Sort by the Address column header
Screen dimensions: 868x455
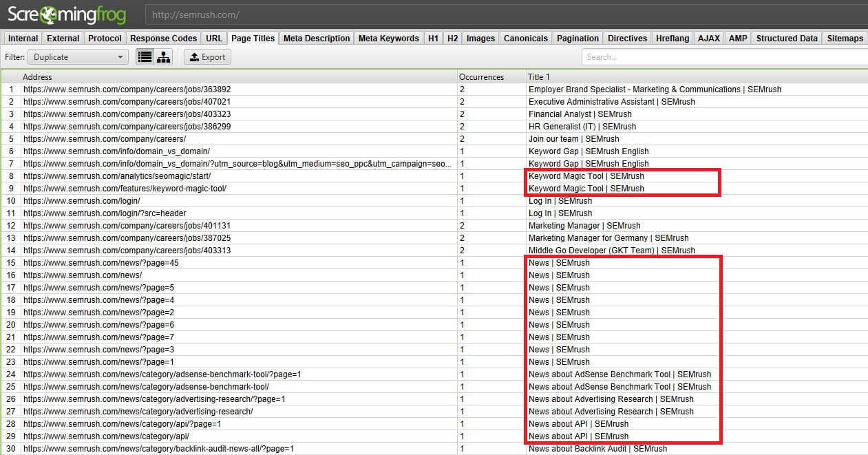[38, 77]
